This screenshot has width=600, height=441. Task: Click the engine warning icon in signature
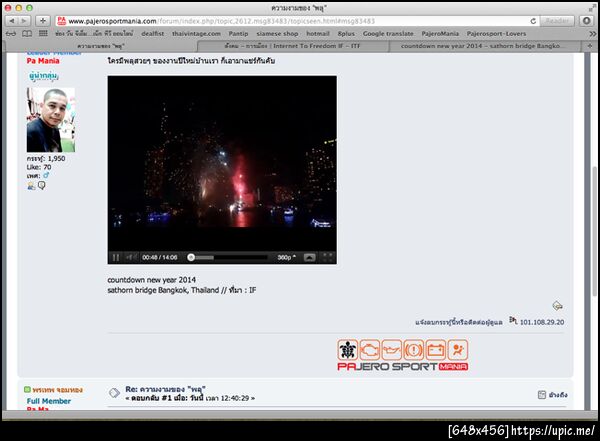[370, 350]
